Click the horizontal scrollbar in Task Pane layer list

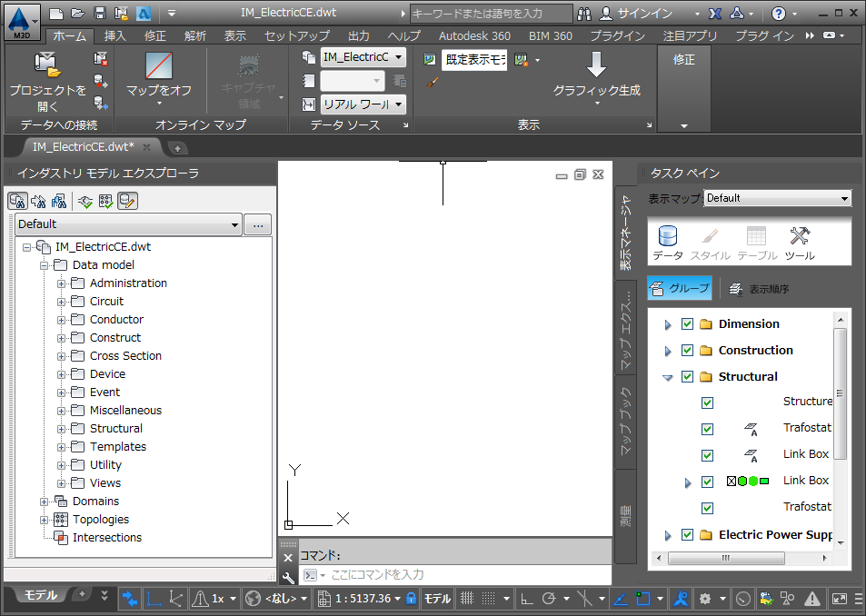pos(726,558)
